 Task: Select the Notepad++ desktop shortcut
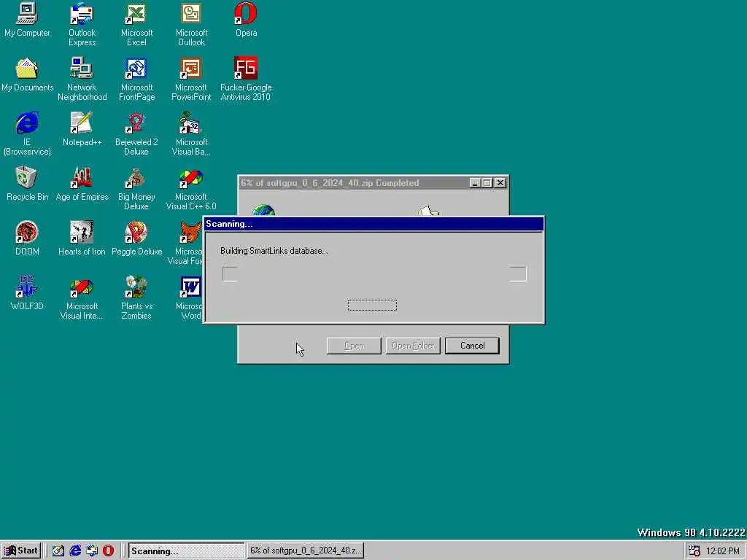(x=82, y=129)
